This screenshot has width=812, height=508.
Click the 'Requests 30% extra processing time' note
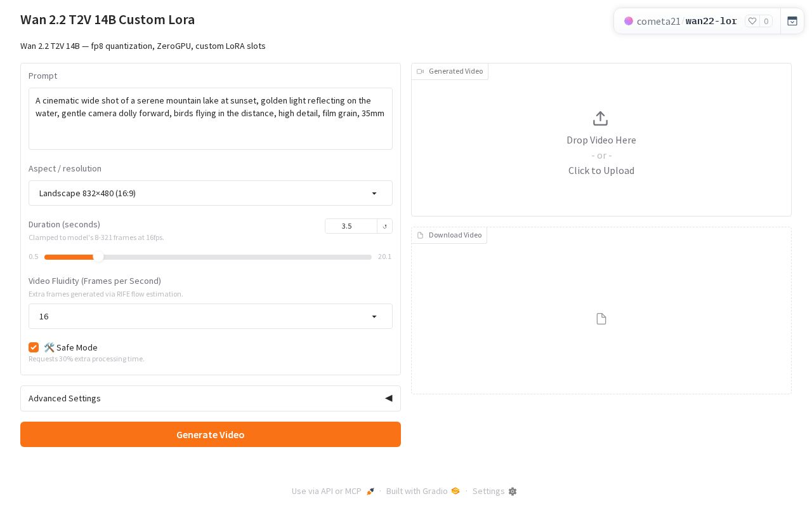tap(86, 359)
